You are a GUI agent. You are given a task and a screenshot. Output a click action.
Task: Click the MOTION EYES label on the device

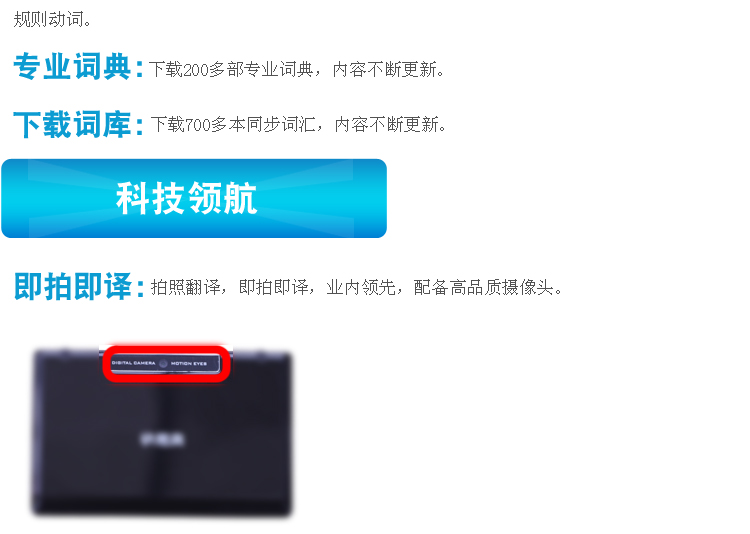point(189,363)
